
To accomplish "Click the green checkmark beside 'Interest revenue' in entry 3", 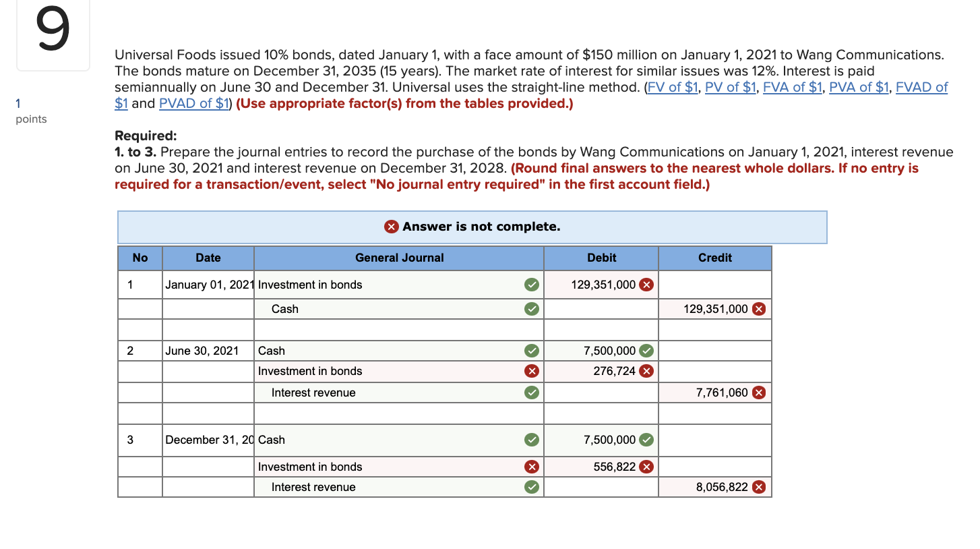I will pyautogui.click(x=532, y=487).
